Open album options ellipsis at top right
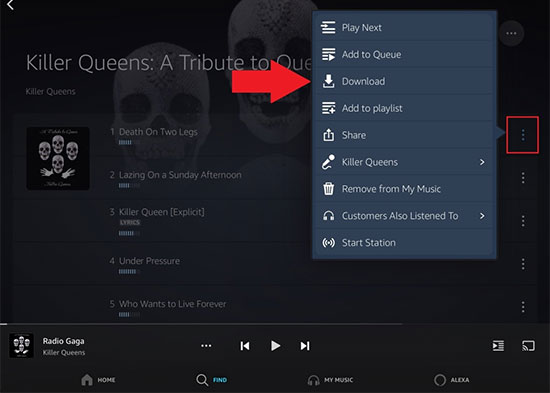Viewport: 550px width, 393px height. tap(511, 33)
